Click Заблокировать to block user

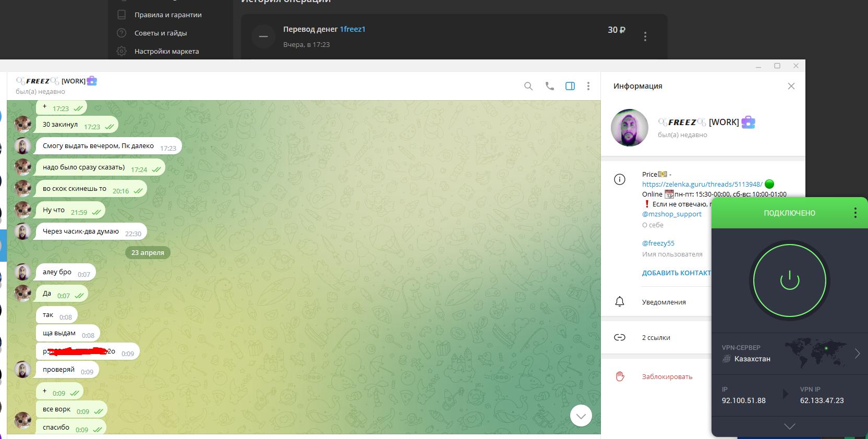[667, 376]
